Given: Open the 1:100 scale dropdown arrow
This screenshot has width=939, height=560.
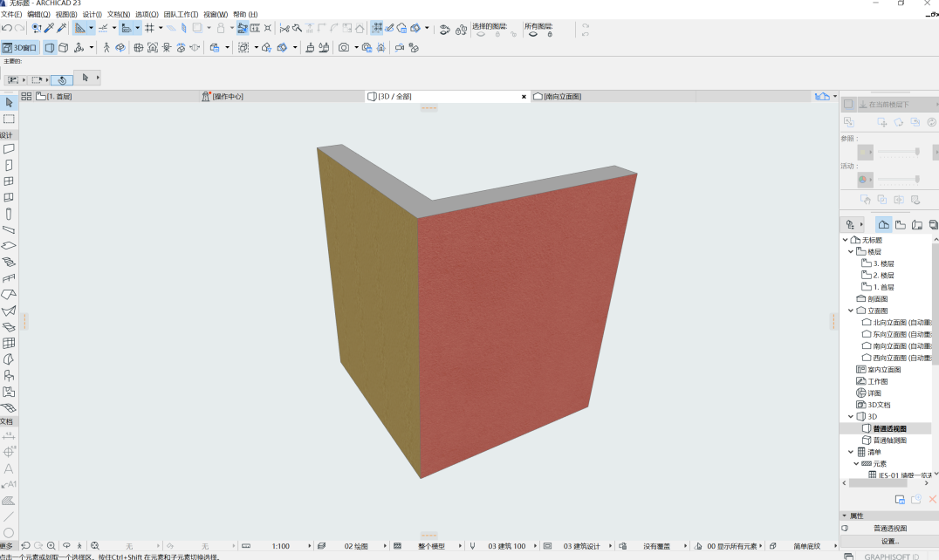Looking at the screenshot, I should 310,546.
